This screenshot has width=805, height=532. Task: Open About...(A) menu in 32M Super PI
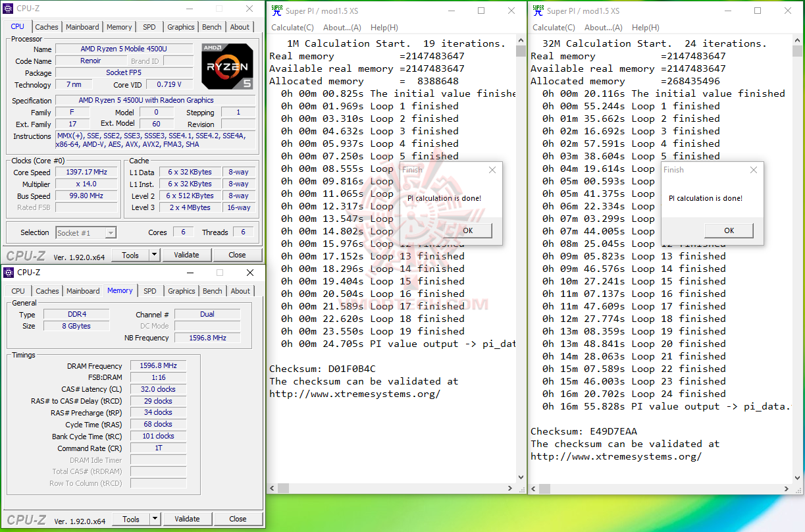click(604, 28)
